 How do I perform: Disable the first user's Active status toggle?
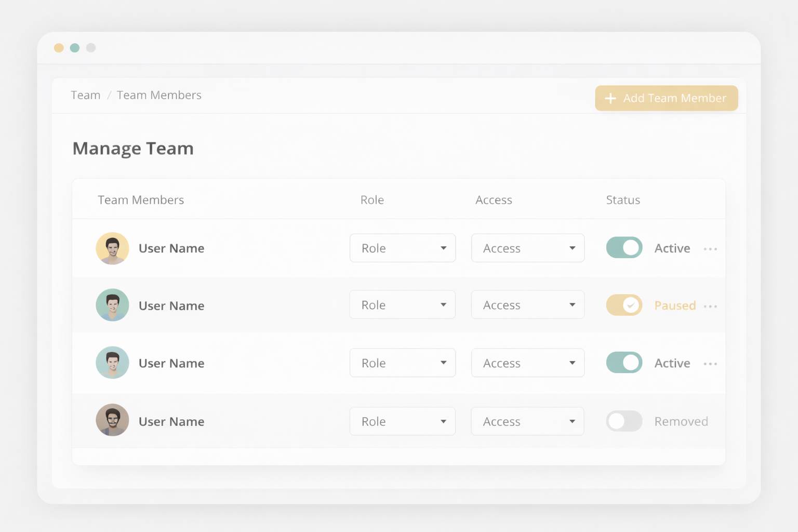(x=624, y=248)
